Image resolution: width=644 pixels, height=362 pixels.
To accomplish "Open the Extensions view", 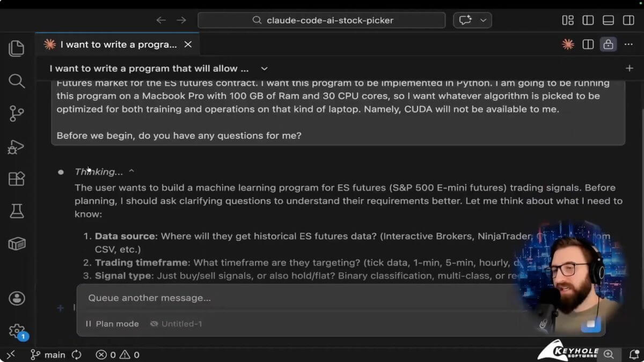I will [17, 179].
